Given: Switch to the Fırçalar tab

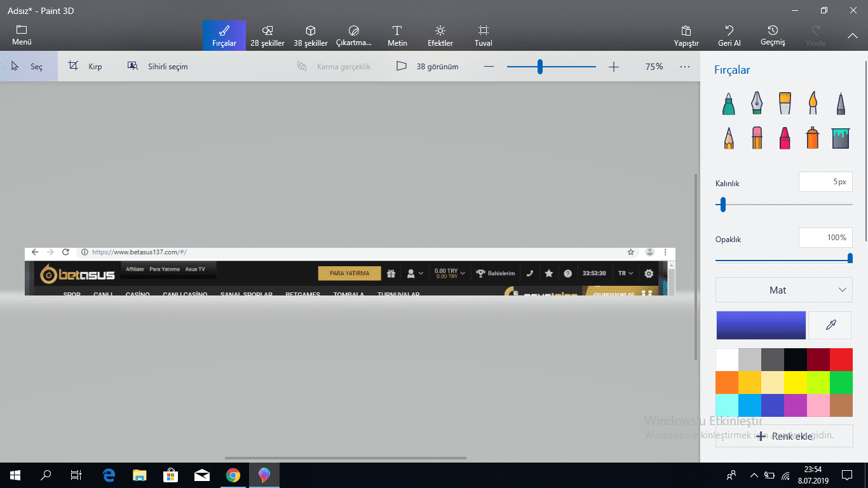Looking at the screenshot, I should tap(224, 36).
